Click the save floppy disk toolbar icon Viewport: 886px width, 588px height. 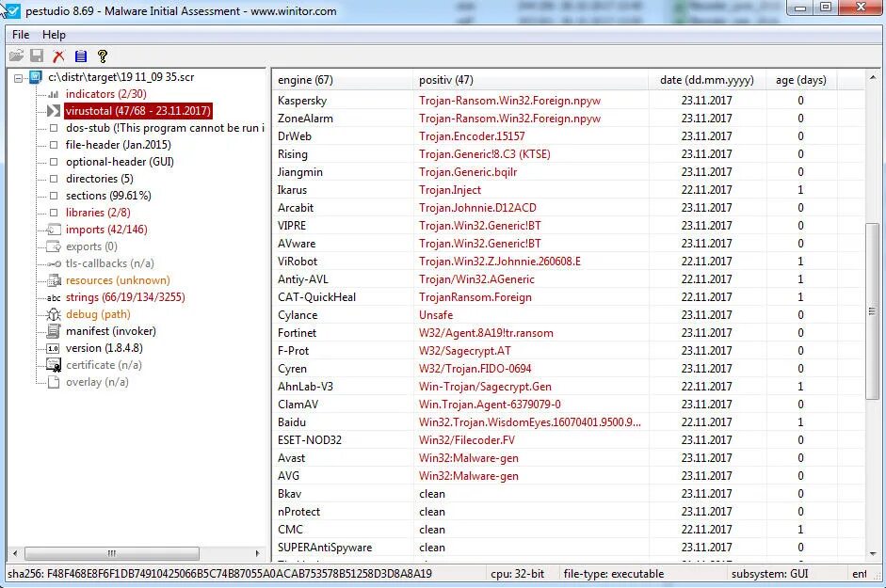38,56
